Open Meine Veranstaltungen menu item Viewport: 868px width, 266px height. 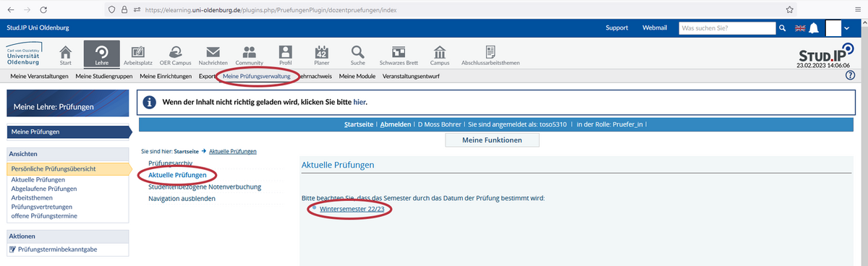click(40, 76)
